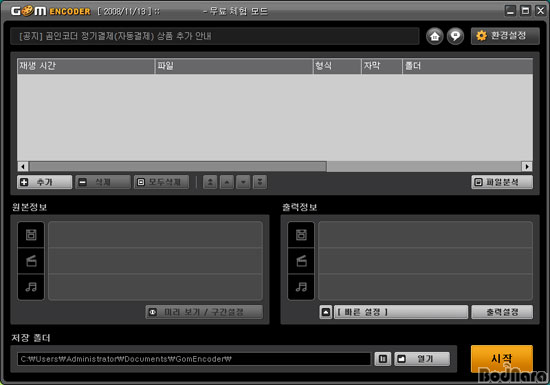Screen dimensions: 550x385
Task: Browse for save folder with small icon button
Action: click(383, 359)
